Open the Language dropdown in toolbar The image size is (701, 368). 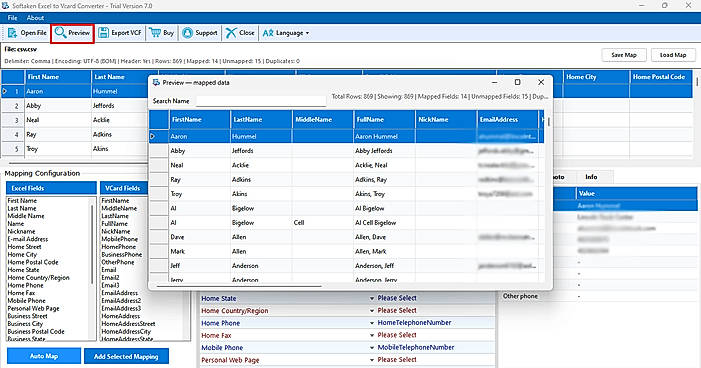point(286,33)
